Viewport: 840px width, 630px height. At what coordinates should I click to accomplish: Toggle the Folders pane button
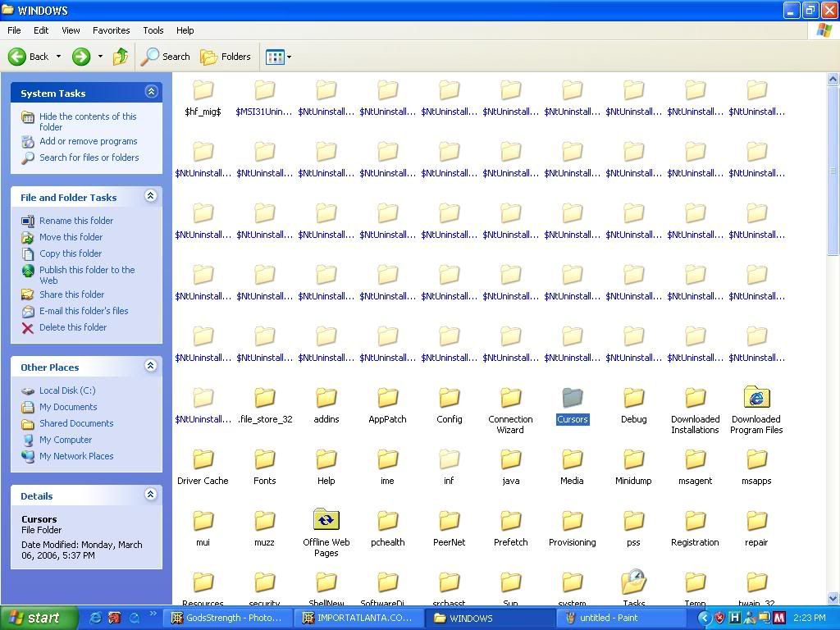[x=226, y=57]
